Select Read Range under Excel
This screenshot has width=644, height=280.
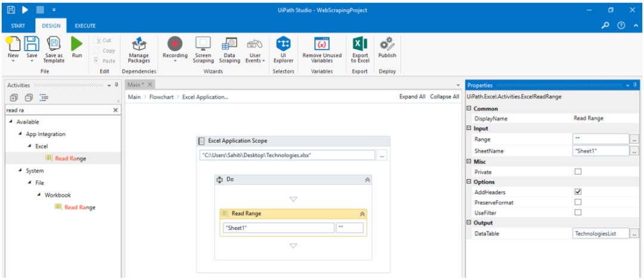click(x=70, y=158)
